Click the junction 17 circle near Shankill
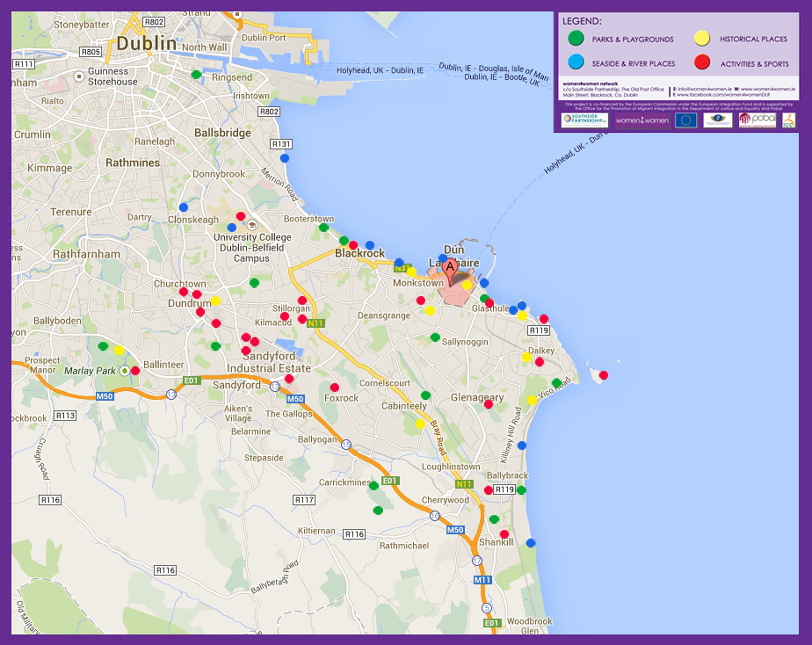The width and height of the screenshot is (812, 645). coord(477,561)
